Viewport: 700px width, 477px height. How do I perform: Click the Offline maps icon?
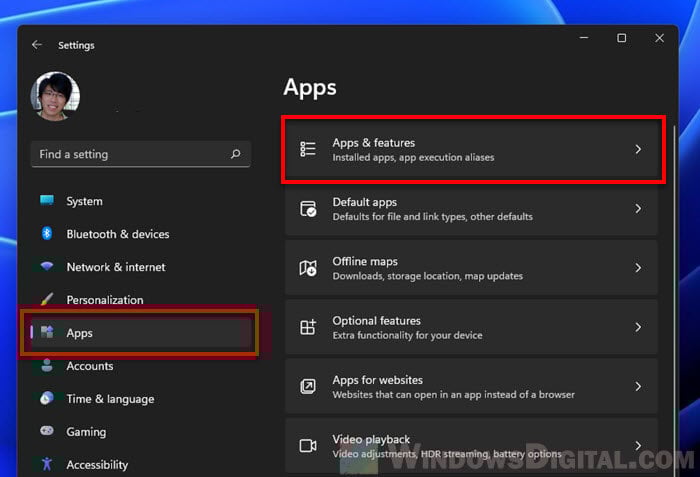tap(309, 268)
